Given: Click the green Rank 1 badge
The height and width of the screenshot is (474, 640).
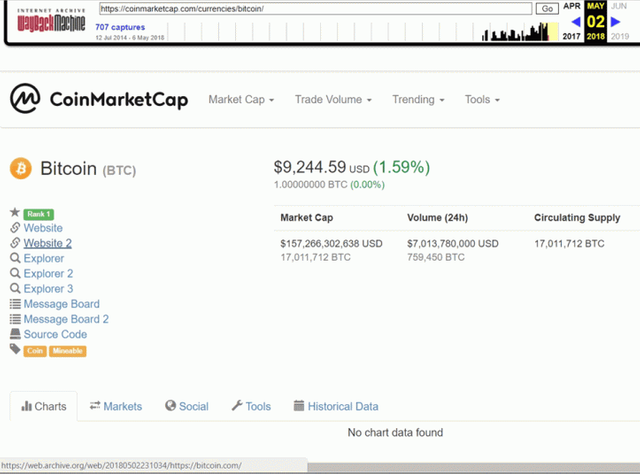Looking at the screenshot, I should [39, 214].
